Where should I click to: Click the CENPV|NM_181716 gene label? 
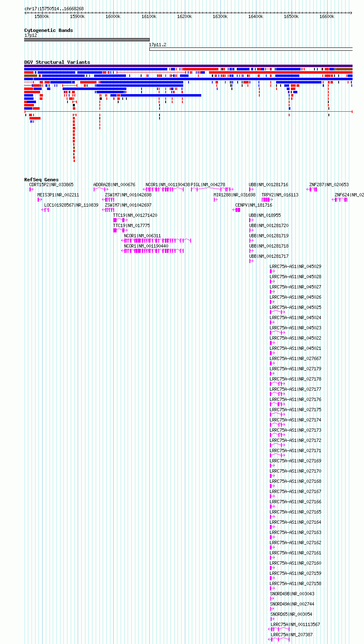[x=254, y=205]
